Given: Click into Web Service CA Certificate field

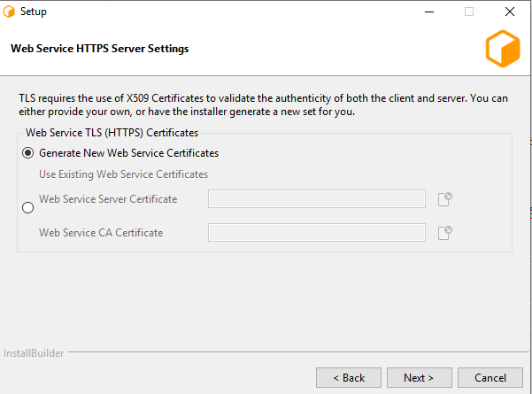Looking at the screenshot, I should click(x=316, y=233).
